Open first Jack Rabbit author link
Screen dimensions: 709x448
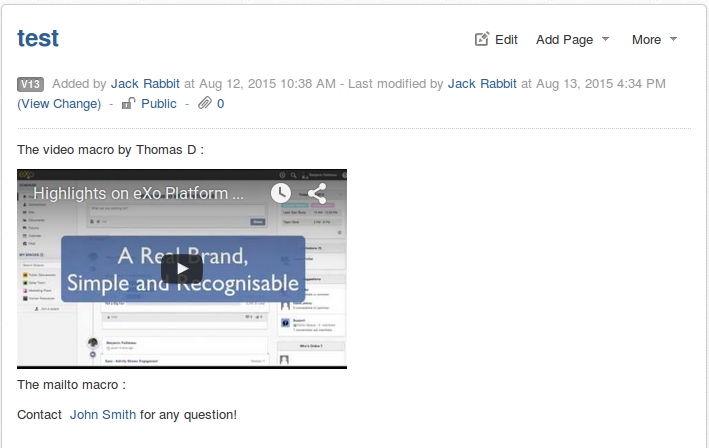coord(145,84)
